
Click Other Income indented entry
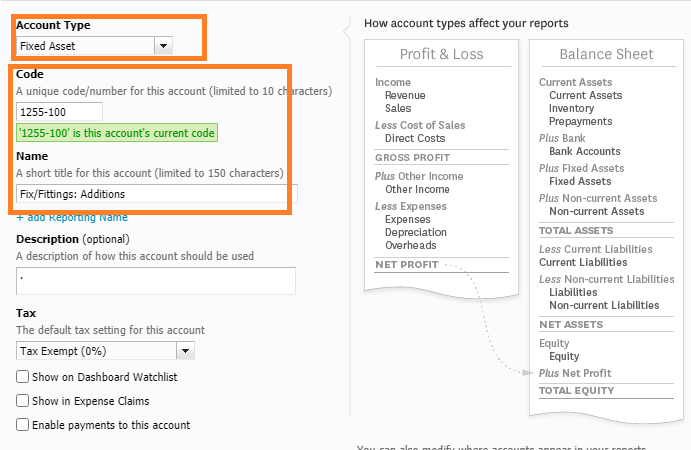(x=417, y=190)
